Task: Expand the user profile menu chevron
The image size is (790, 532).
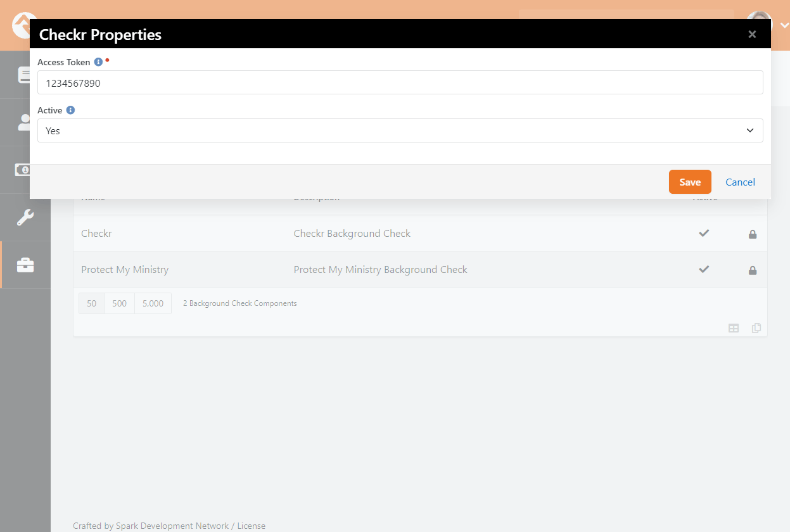Action: pyautogui.click(x=784, y=26)
